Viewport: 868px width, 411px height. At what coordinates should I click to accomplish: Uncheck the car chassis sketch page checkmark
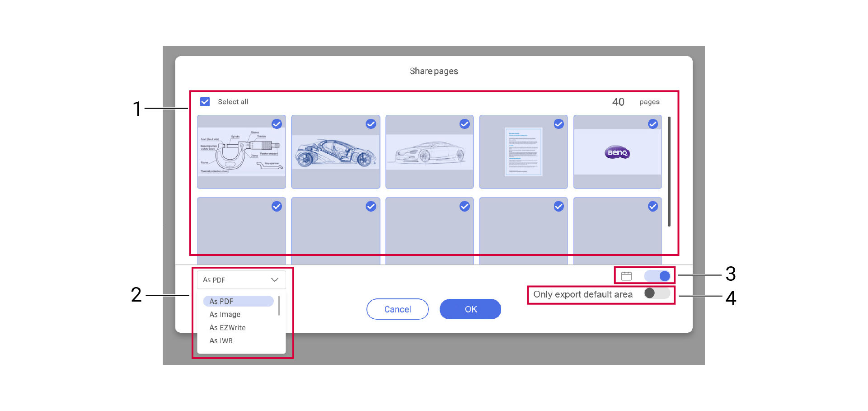371,124
